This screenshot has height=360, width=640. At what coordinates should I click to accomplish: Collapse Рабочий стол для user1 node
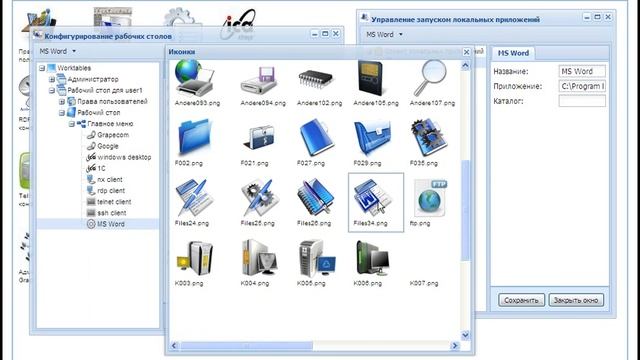52,90
